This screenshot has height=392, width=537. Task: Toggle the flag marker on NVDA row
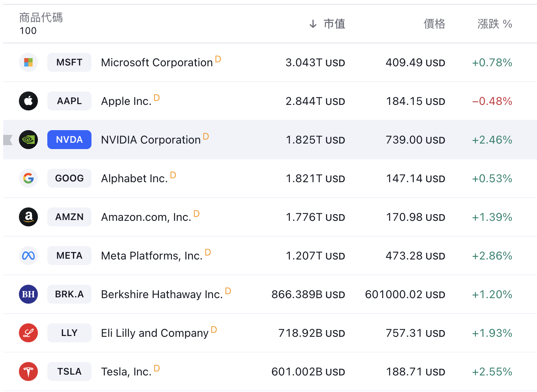point(8,140)
